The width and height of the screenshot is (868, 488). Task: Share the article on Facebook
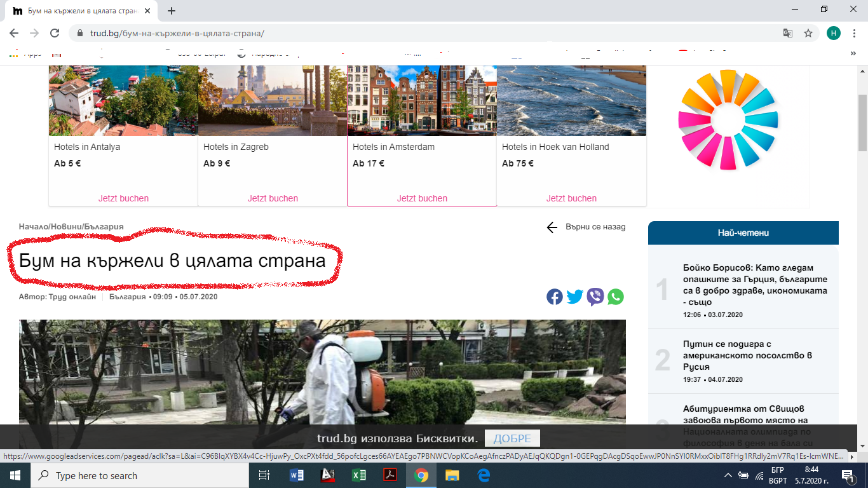click(x=555, y=297)
